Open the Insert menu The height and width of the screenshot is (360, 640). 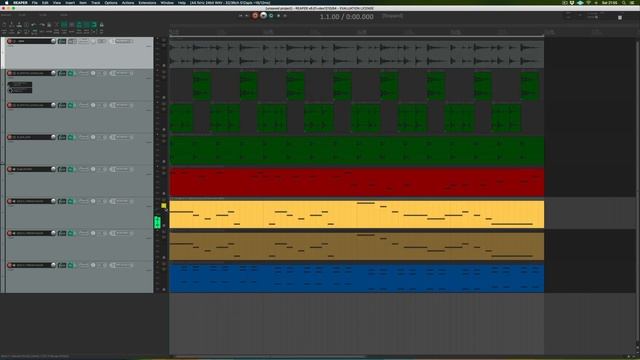tap(70, 2)
